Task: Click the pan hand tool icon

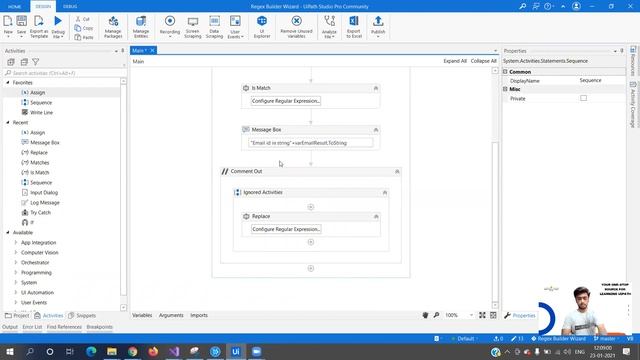Action: click(x=425, y=315)
